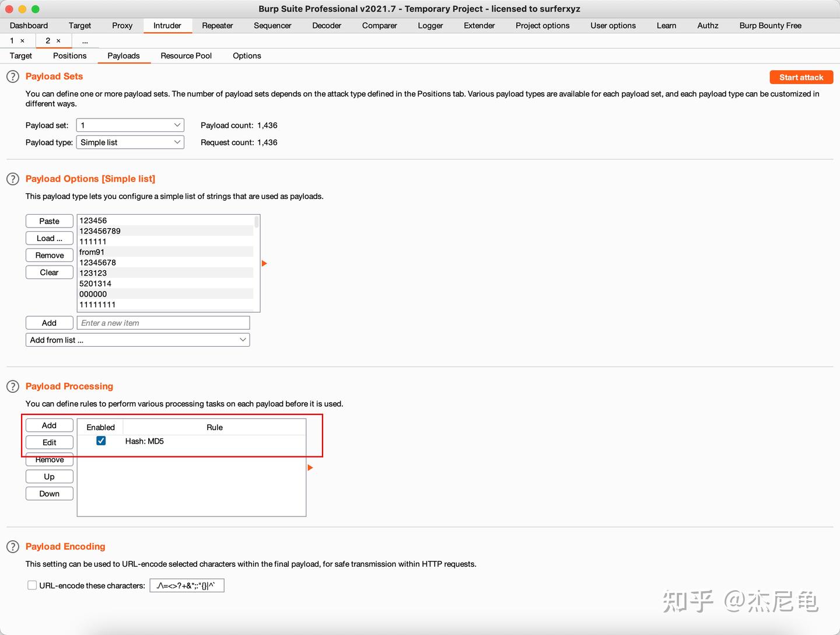Switch to the Proxy tab
Viewport: 840px width, 635px height.
(x=123, y=26)
